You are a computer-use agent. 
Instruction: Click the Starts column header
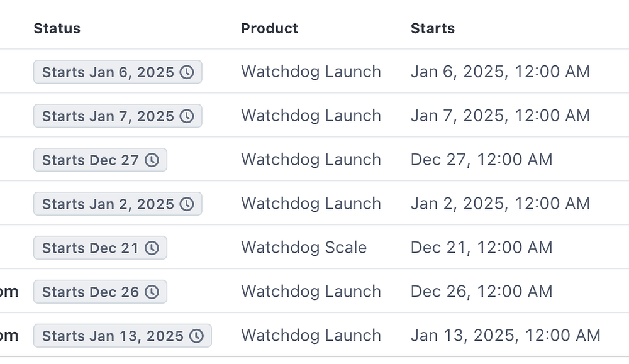click(x=433, y=28)
